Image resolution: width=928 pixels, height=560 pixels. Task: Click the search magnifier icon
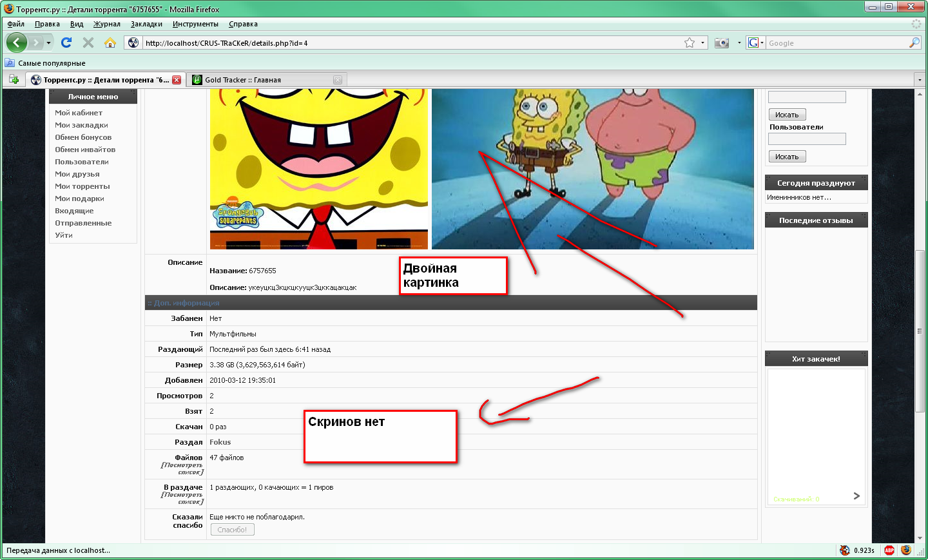point(914,43)
